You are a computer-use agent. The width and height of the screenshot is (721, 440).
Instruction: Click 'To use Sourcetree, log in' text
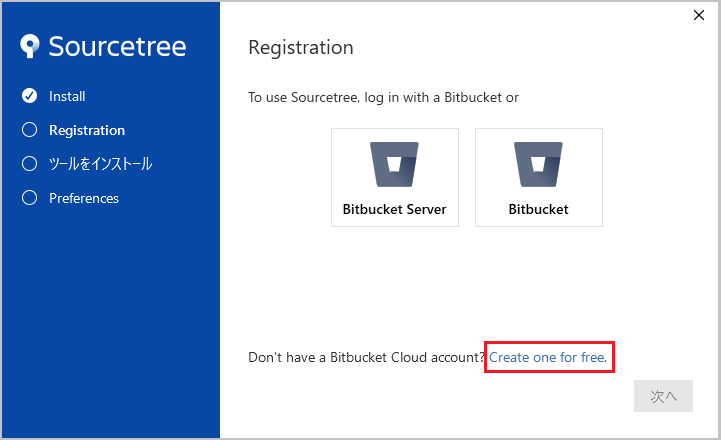click(383, 97)
